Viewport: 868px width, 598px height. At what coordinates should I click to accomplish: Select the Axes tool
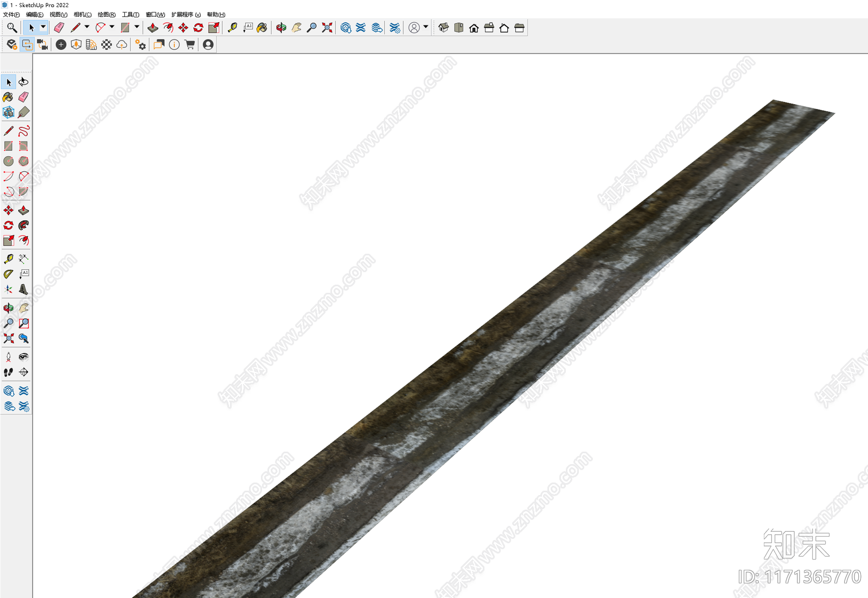9,289
